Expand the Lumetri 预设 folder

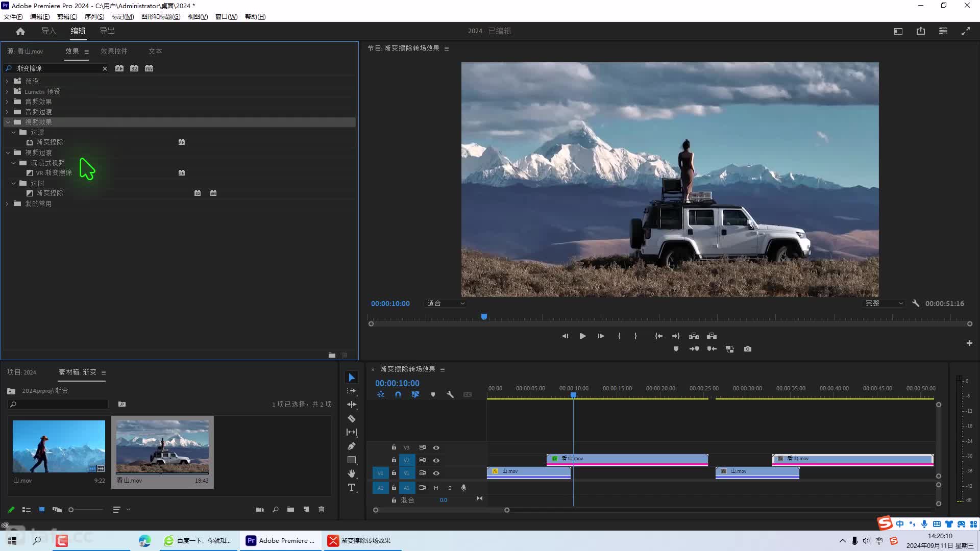(x=7, y=91)
